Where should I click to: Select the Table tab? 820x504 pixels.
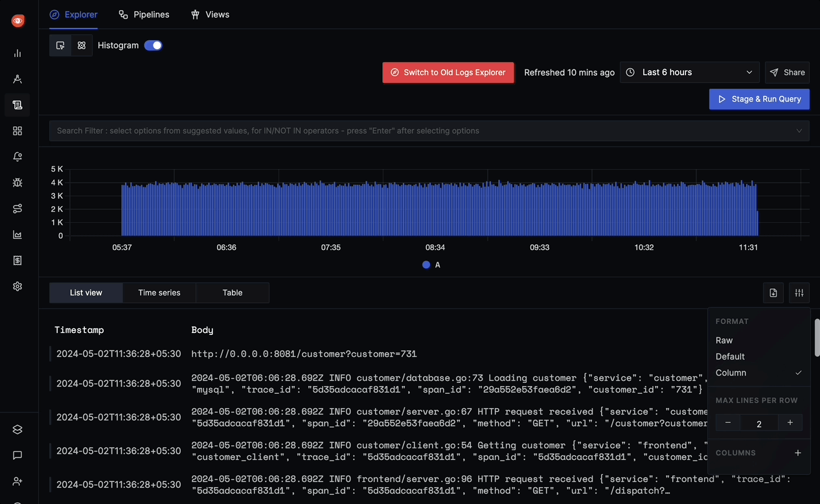click(x=233, y=293)
